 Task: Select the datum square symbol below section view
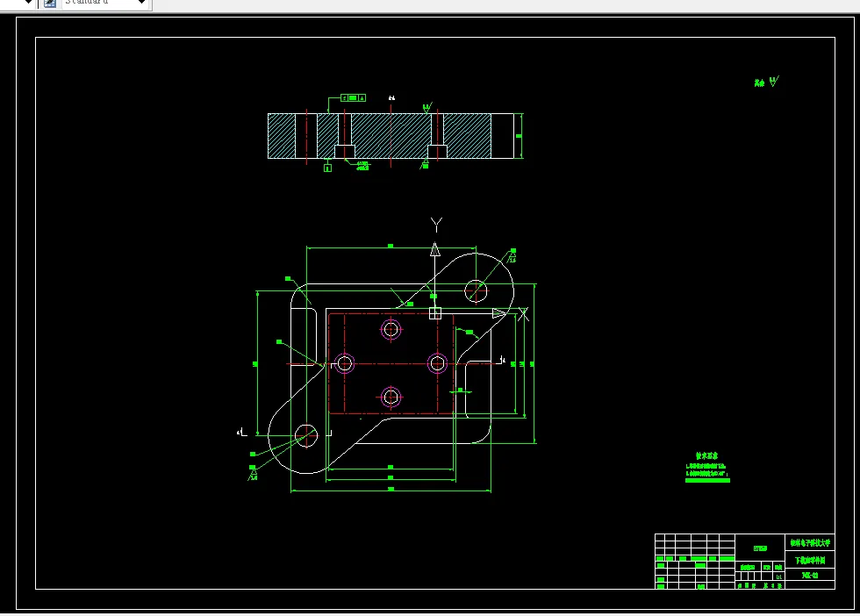(327, 168)
